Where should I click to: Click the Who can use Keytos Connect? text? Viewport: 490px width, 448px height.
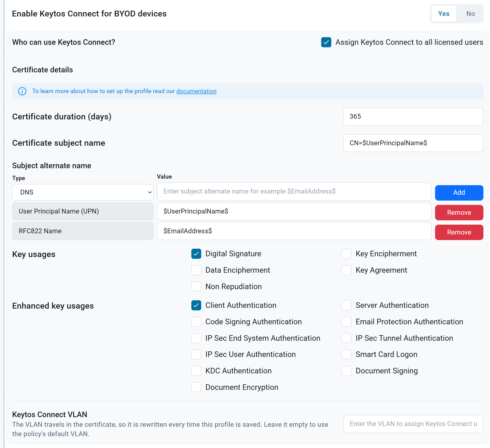(64, 42)
